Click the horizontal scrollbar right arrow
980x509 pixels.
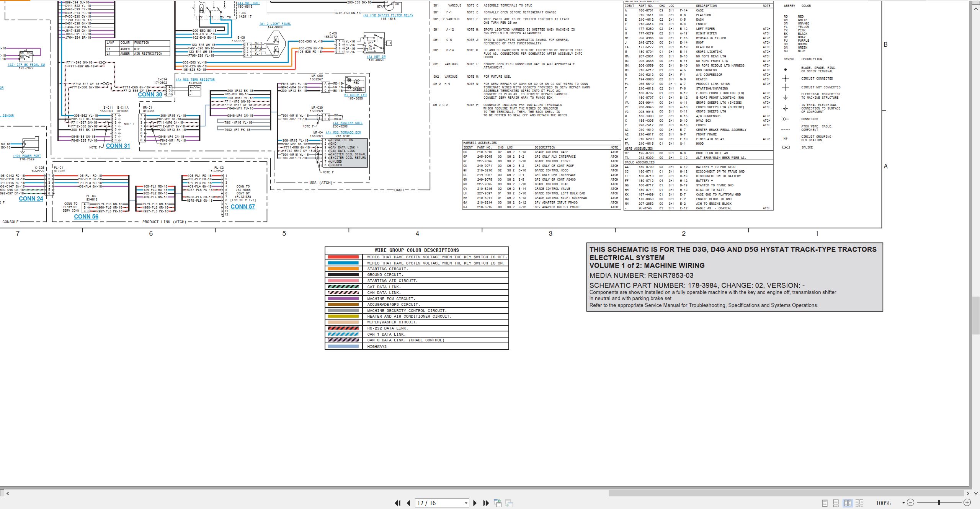(x=968, y=493)
